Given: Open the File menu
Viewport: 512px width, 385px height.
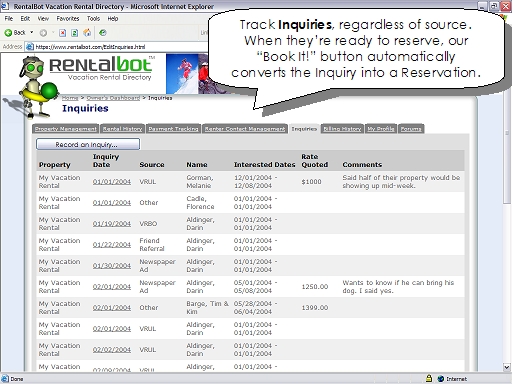Looking at the screenshot, I should (9, 19).
